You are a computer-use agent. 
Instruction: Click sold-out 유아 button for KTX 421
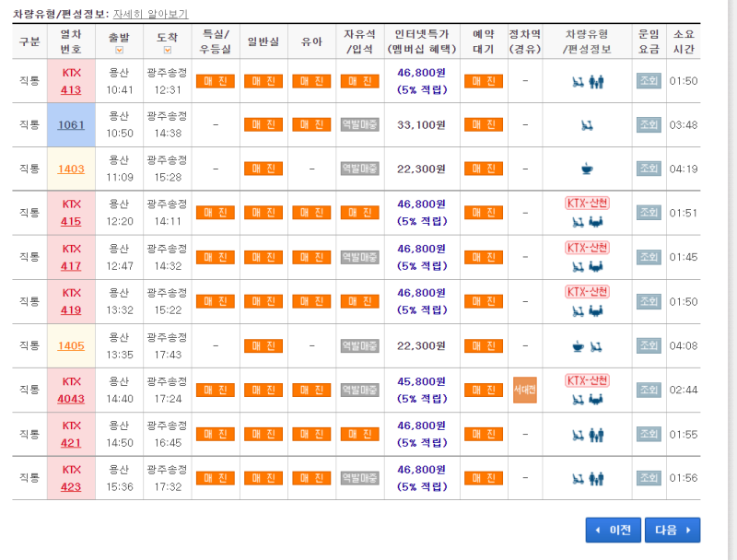311,434
